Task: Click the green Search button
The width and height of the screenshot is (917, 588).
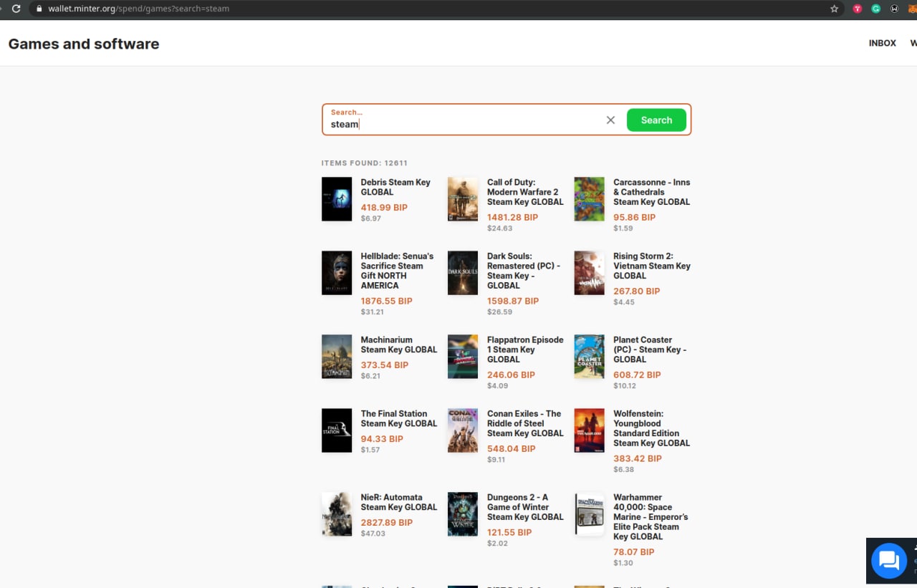Action: 656,120
